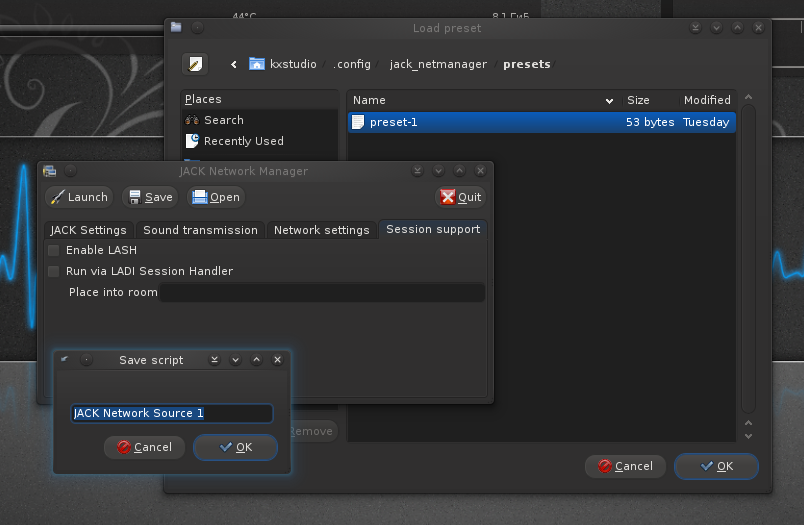This screenshot has width=804, height=525.
Task: Maximize the Load preset window
Action: click(737, 28)
